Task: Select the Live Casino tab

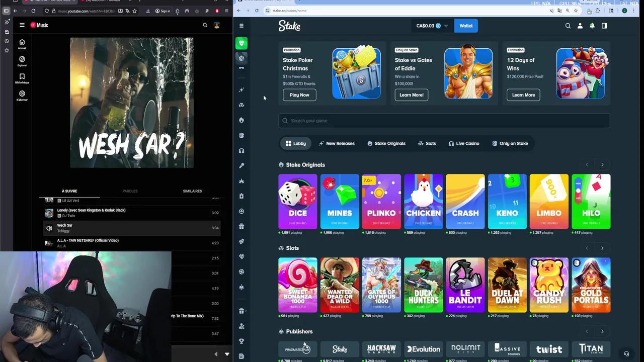Action: 463,143
